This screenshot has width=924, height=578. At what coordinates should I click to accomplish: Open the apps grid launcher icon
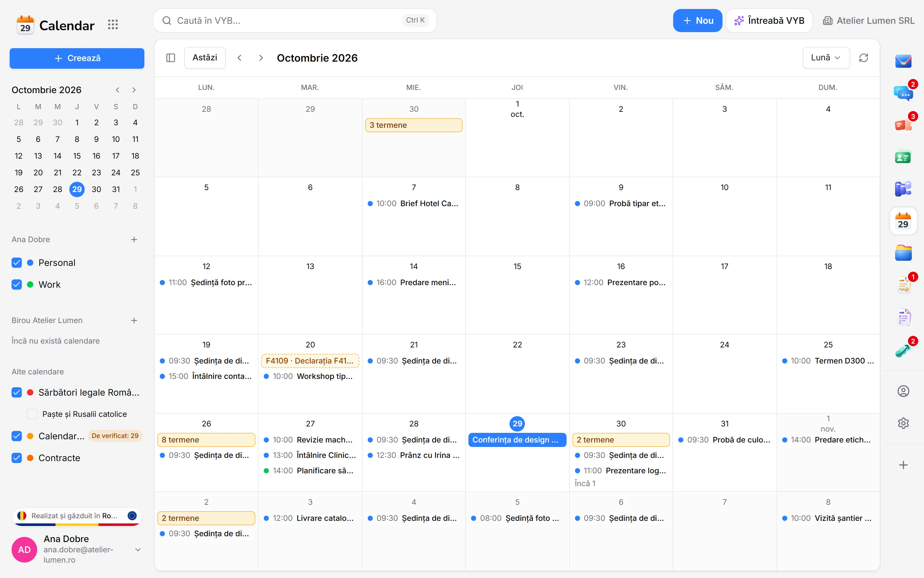pyautogui.click(x=113, y=25)
